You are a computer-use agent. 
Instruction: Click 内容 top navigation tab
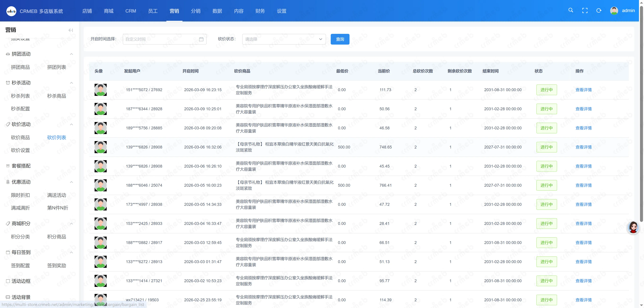coord(239,11)
